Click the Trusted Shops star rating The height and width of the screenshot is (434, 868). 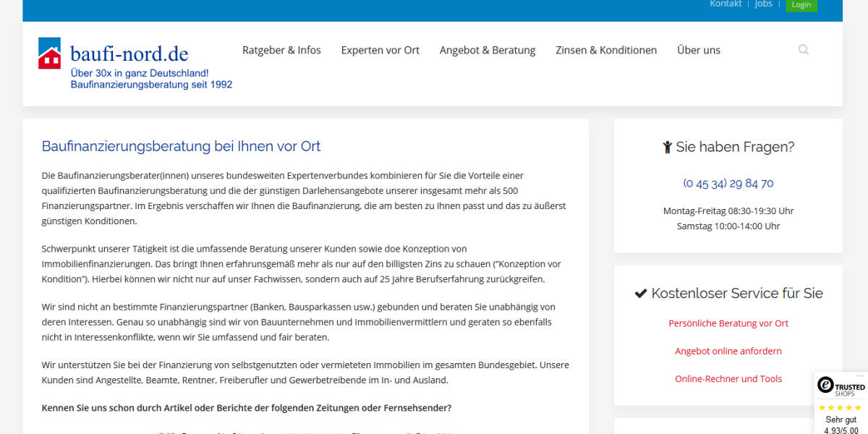841,408
